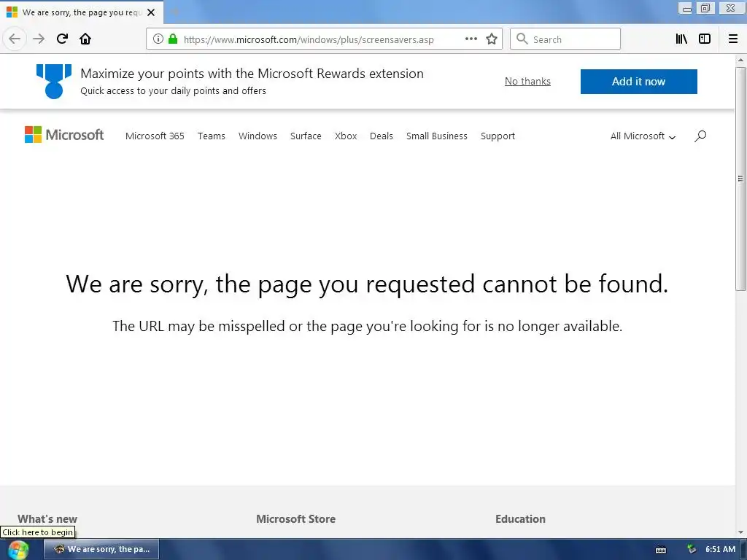Reload the page with the refresh icon
The width and height of the screenshot is (747, 560).
(x=62, y=39)
